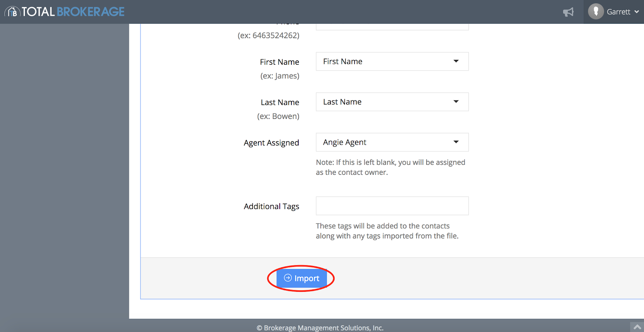Open the Garrett account dropdown menu
Image resolution: width=644 pixels, height=332 pixels.
[614, 12]
